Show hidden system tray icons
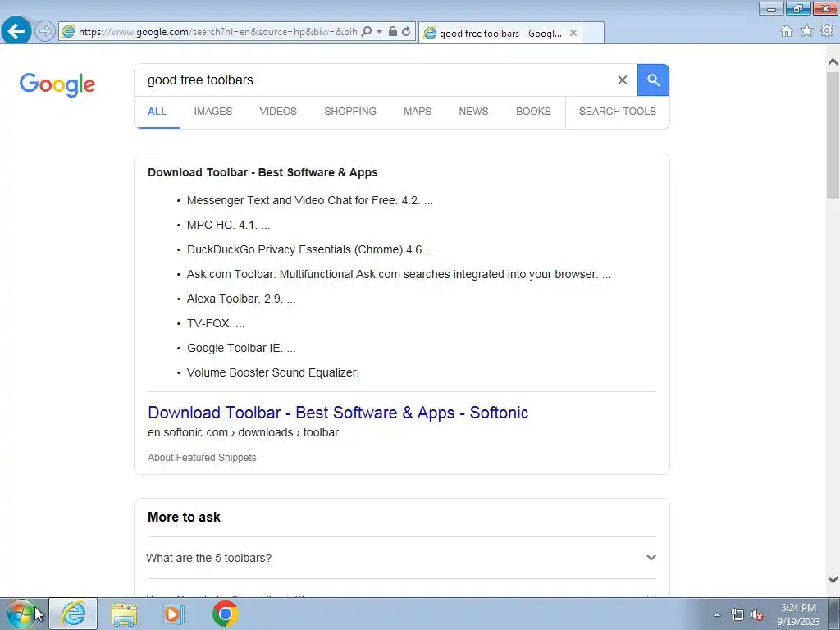This screenshot has width=840, height=630. click(x=717, y=614)
